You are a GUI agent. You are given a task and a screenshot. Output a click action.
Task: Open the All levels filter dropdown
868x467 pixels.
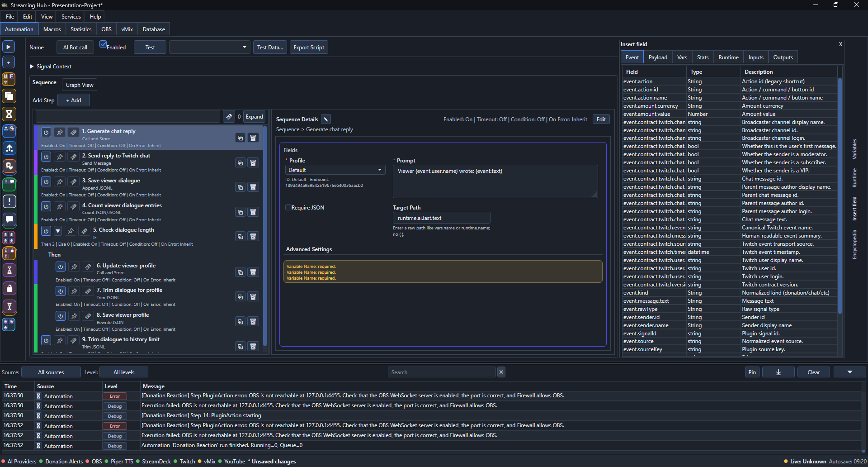(124, 372)
